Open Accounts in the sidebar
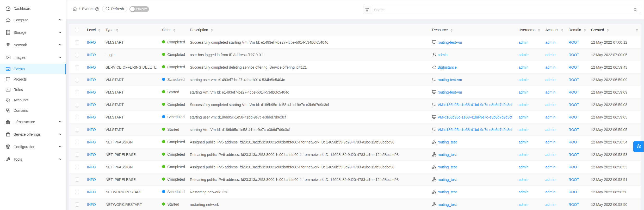The image size is (644, 210). pos(33,100)
